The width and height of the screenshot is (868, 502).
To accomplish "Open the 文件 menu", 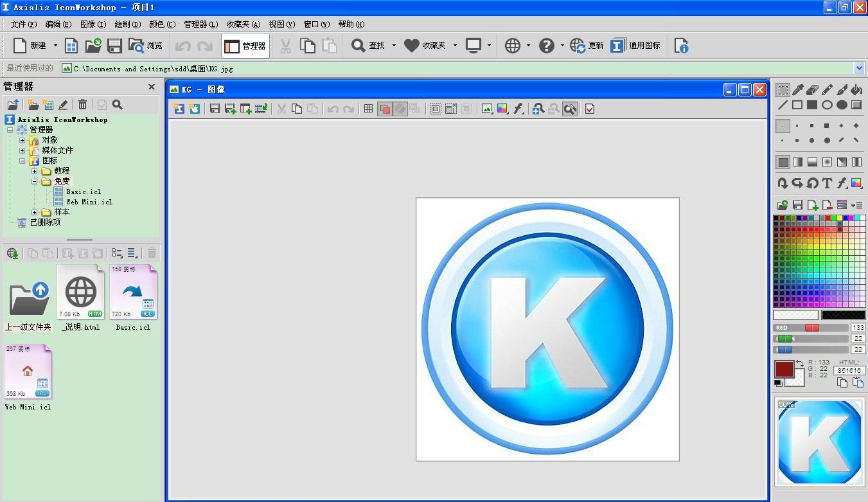I will 24,24.
